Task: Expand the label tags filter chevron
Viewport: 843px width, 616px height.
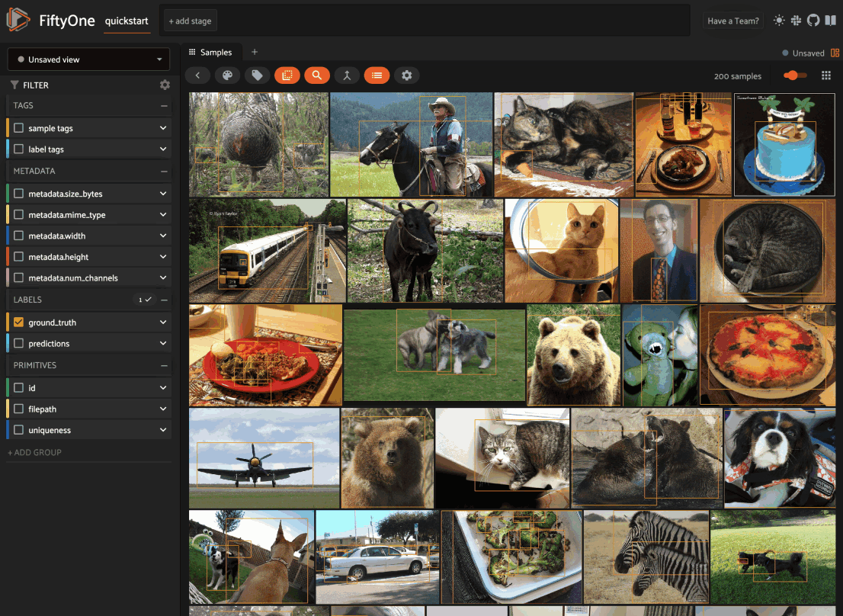Action: point(163,149)
